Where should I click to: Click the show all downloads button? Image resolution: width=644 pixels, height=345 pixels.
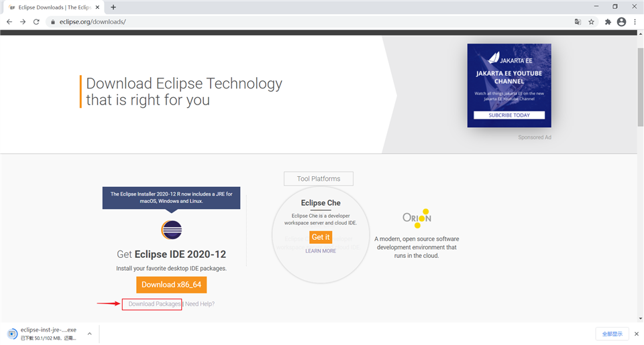coord(612,334)
